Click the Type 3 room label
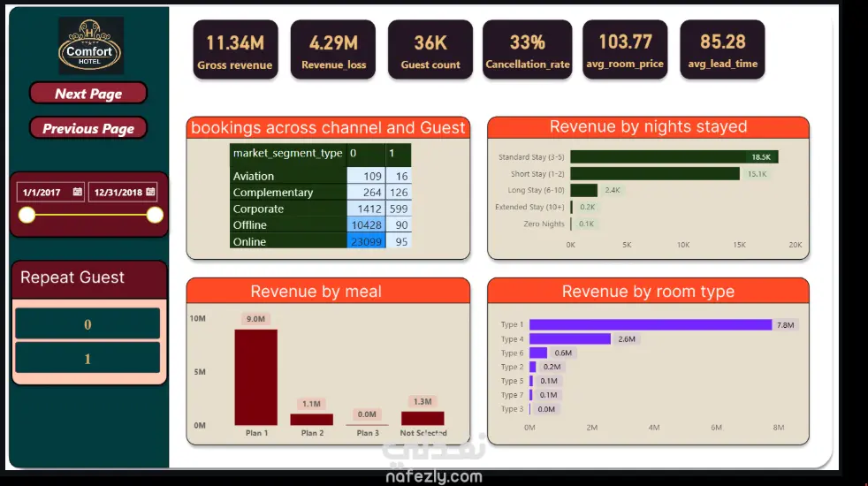 [x=512, y=409]
